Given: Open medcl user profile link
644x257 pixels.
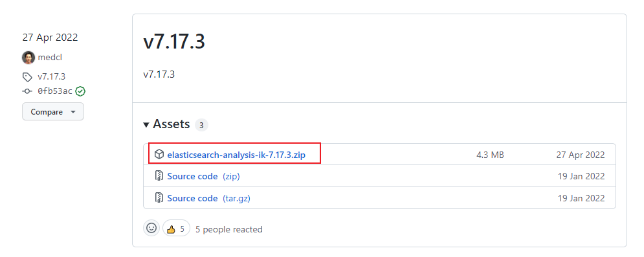Looking at the screenshot, I should tap(50, 58).
